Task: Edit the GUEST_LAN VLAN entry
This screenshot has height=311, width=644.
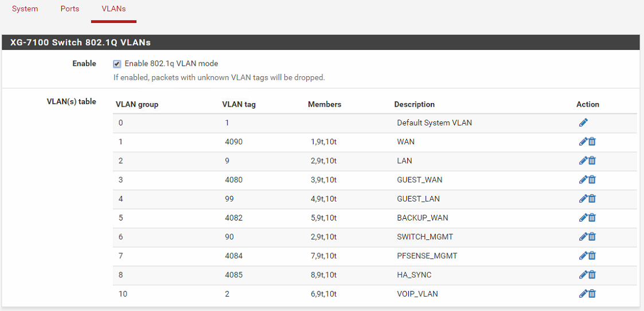Action: pyautogui.click(x=583, y=199)
